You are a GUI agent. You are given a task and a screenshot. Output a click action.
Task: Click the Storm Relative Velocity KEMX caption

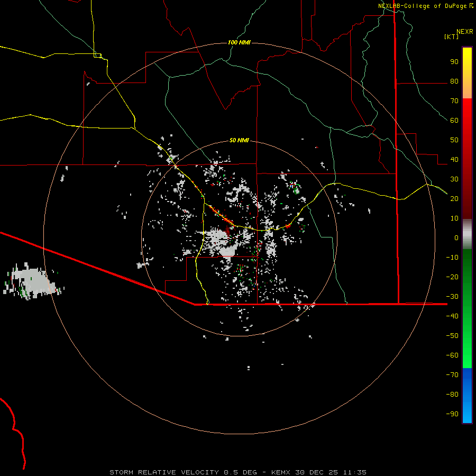click(238, 472)
